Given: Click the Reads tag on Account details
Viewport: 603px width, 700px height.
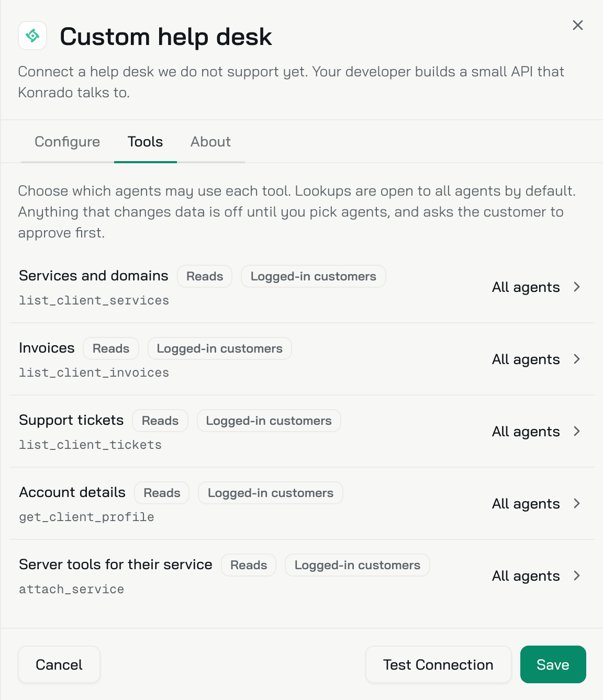Looking at the screenshot, I should [x=162, y=493].
